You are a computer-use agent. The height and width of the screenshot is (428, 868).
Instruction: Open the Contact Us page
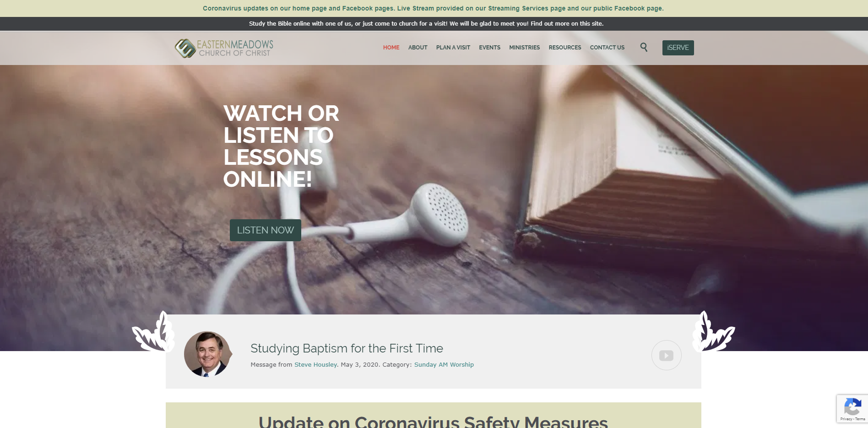(x=607, y=48)
